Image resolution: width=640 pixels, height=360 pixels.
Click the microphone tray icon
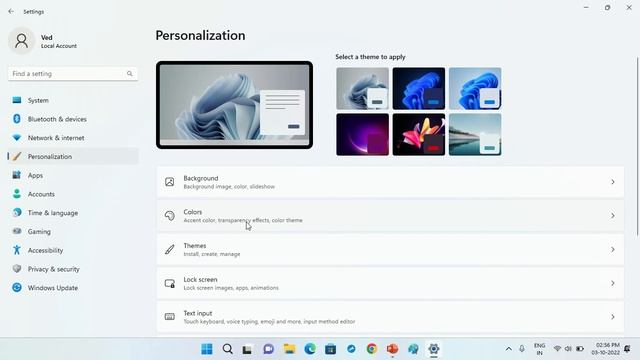(522, 349)
